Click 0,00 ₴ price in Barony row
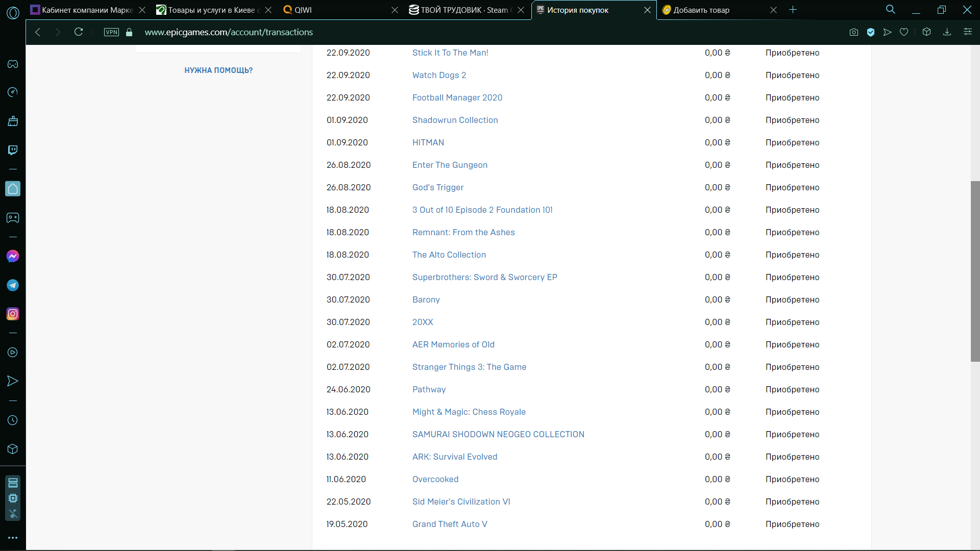980x551 pixels. pyautogui.click(x=717, y=299)
